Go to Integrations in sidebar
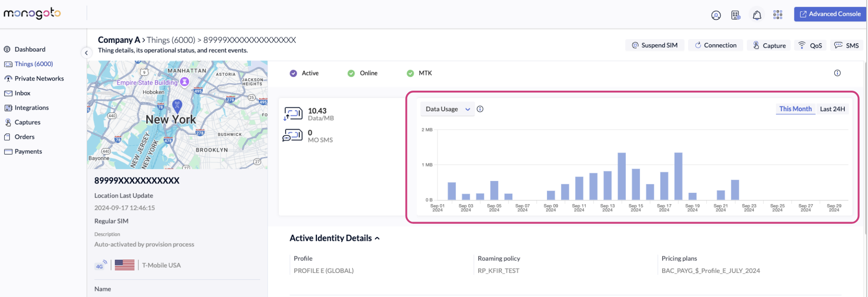Image resolution: width=868 pixels, height=297 pixels. (x=32, y=108)
